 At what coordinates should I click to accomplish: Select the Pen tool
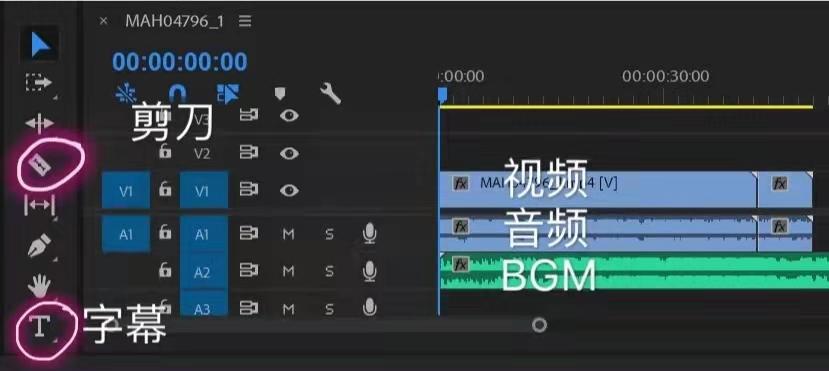39,245
